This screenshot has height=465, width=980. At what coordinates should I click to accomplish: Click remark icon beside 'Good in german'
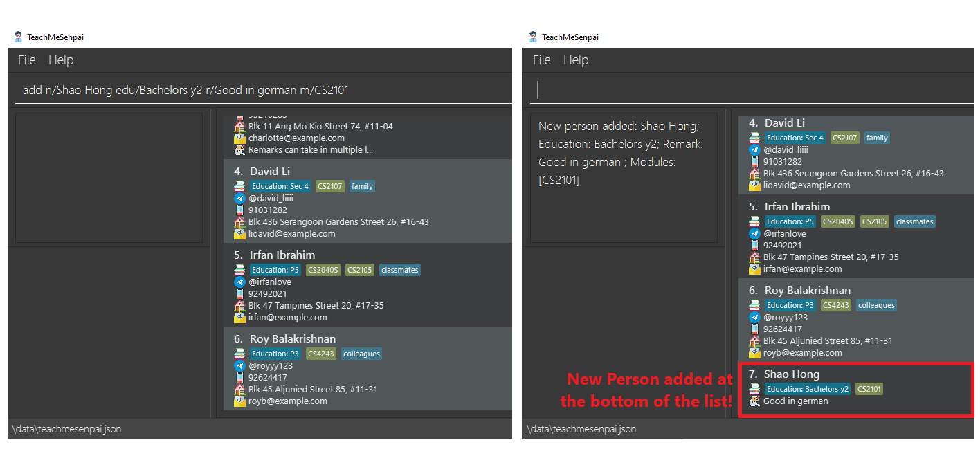(754, 401)
